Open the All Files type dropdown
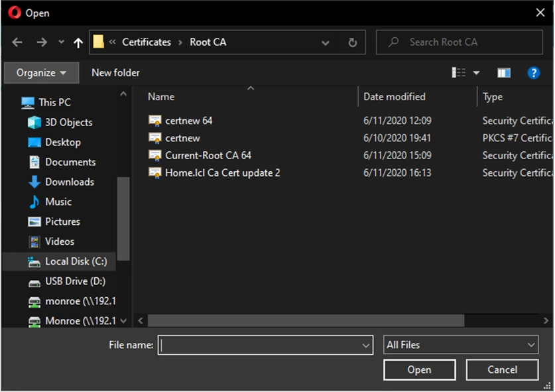 pyautogui.click(x=461, y=345)
